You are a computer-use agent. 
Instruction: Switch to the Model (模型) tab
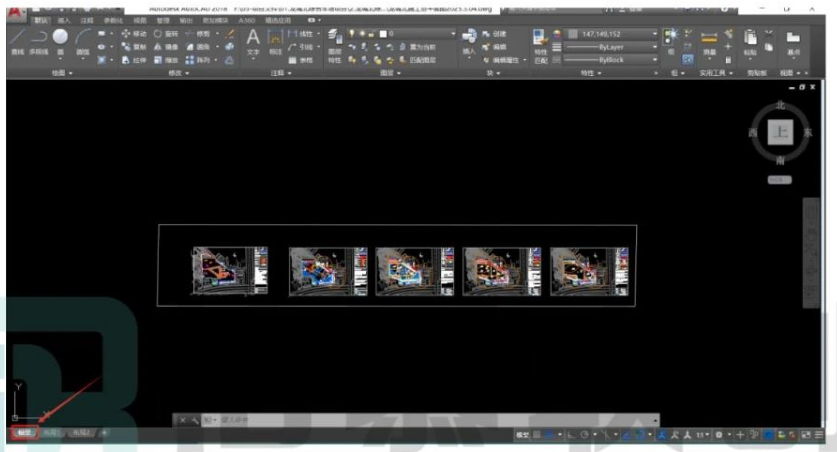[24, 433]
